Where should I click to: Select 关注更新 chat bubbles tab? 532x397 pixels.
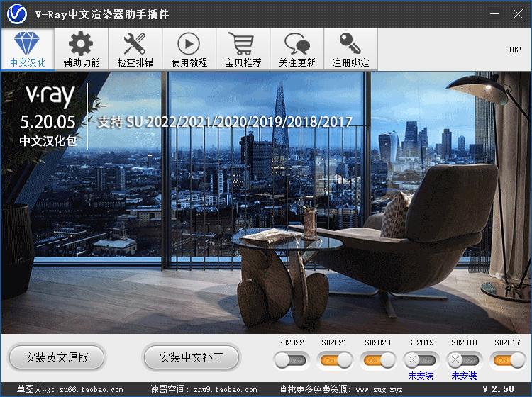point(297,50)
